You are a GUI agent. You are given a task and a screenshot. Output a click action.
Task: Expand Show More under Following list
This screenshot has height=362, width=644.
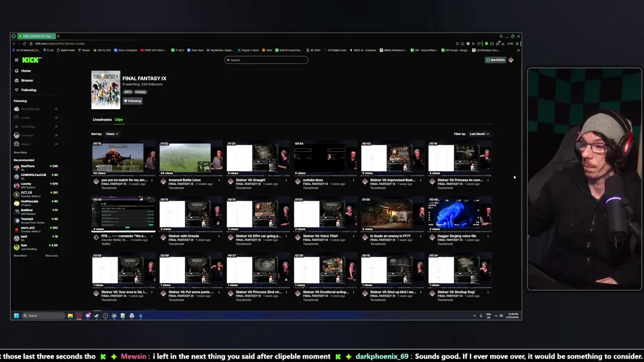(x=20, y=152)
